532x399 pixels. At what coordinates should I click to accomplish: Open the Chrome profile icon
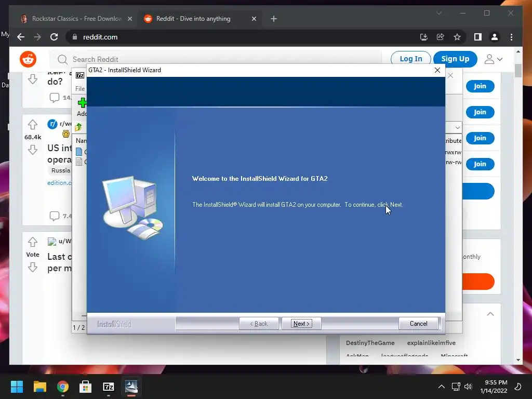click(x=495, y=37)
